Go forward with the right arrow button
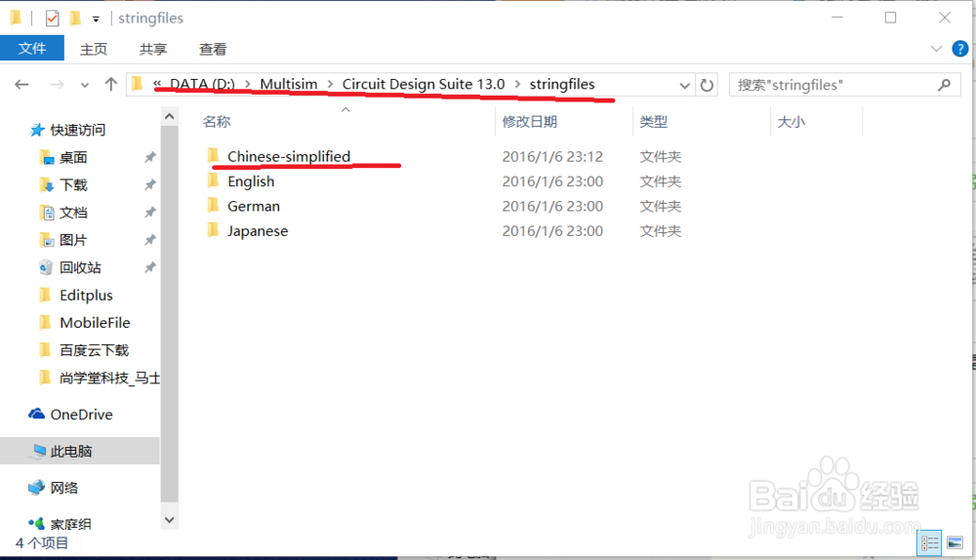Viewport: 976px width, 560px height. [x=57, y=85]
